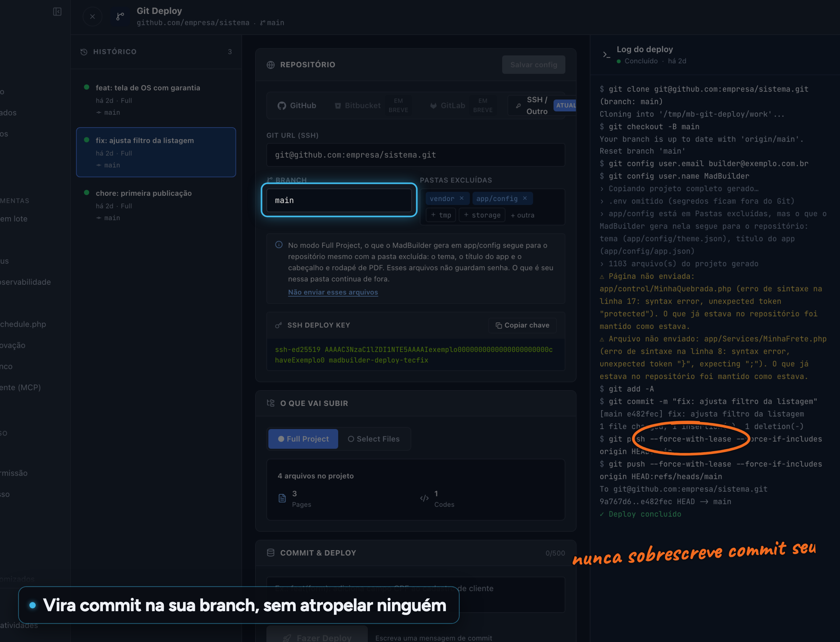Screen dimensions: 840x642
Task: Click '+ outra' to add another folder
Action: coord(522,215)
